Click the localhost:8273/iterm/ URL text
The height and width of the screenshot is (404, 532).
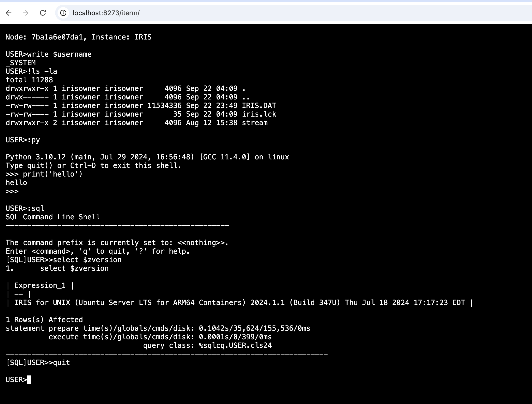point(106,13)
